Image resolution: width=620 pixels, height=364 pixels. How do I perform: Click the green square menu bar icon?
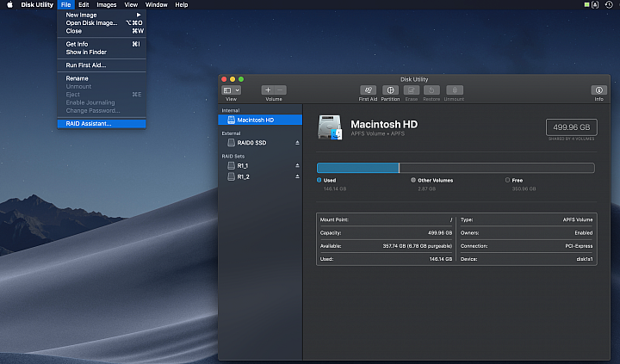(586, 5)
